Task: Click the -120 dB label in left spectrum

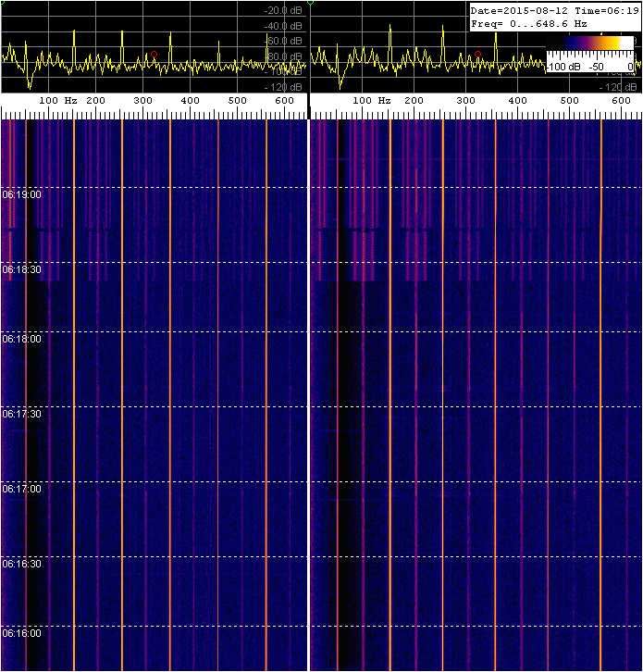Action: (x=283, y=87)
